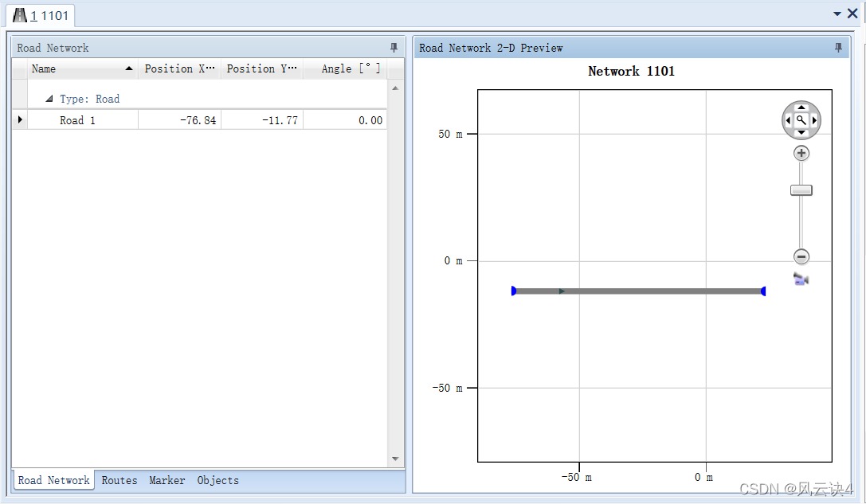This screenshot has height=504, width=866.
Task: Pin the Road Network panel
Action: pos(394,48)
